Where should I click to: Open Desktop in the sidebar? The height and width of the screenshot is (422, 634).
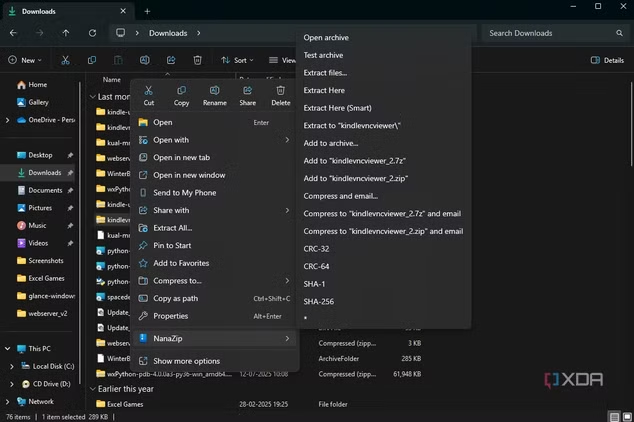[40, 155]
